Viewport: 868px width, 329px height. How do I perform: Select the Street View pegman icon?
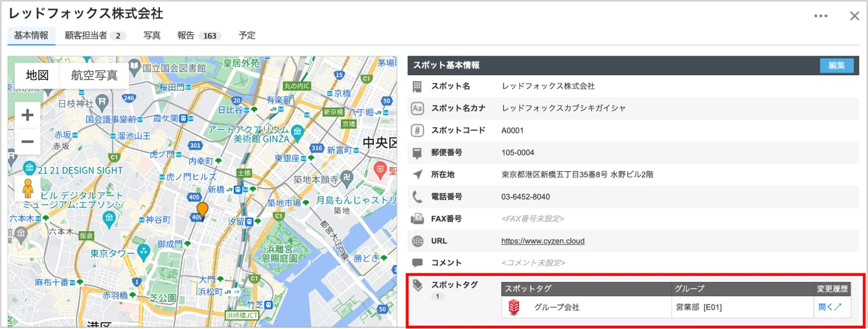tap(28, 188)
